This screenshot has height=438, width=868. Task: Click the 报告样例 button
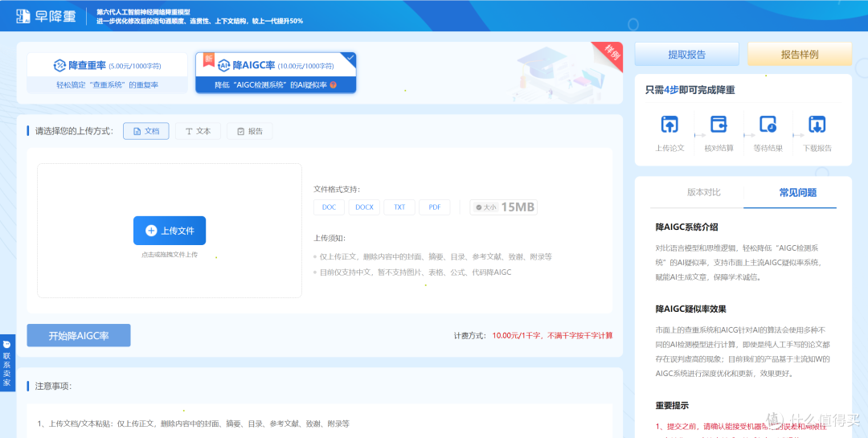tap(800, 55)
